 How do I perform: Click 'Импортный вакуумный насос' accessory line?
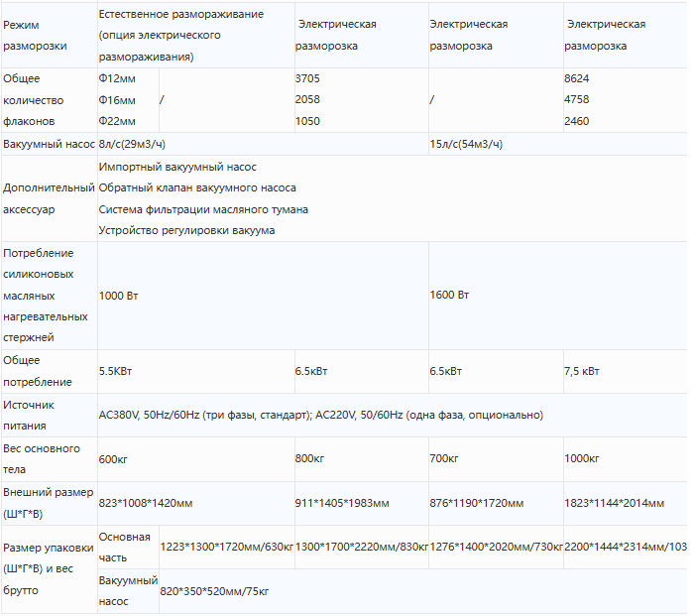[x=177, y=168]
